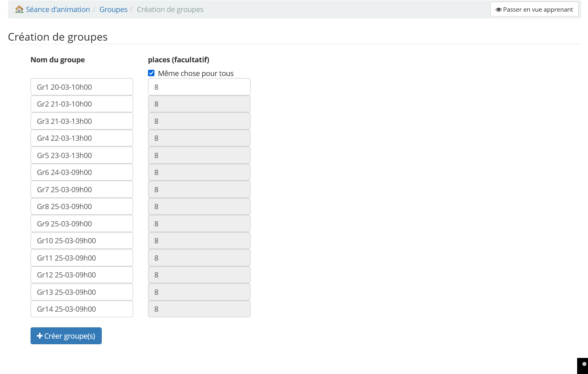588x374 pixels.
Task: Select the 'Gr7 25-03-09h00' name field
Action: tap(82, 189)
